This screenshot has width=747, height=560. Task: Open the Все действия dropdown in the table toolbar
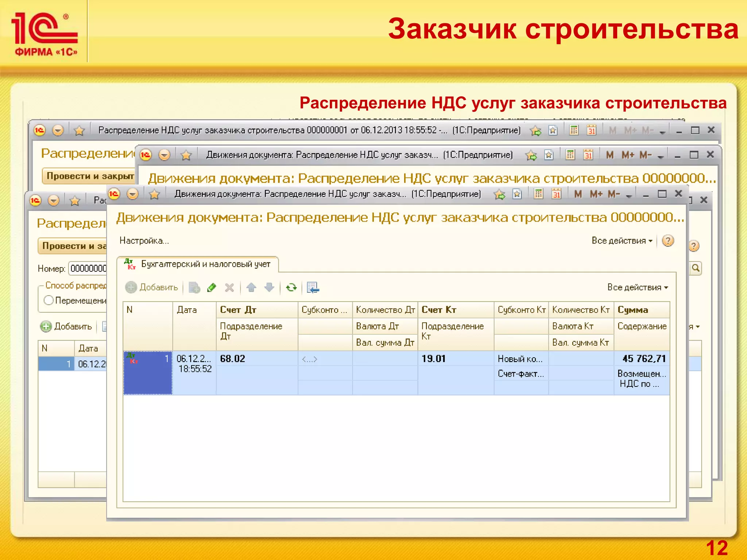point(638,287)
